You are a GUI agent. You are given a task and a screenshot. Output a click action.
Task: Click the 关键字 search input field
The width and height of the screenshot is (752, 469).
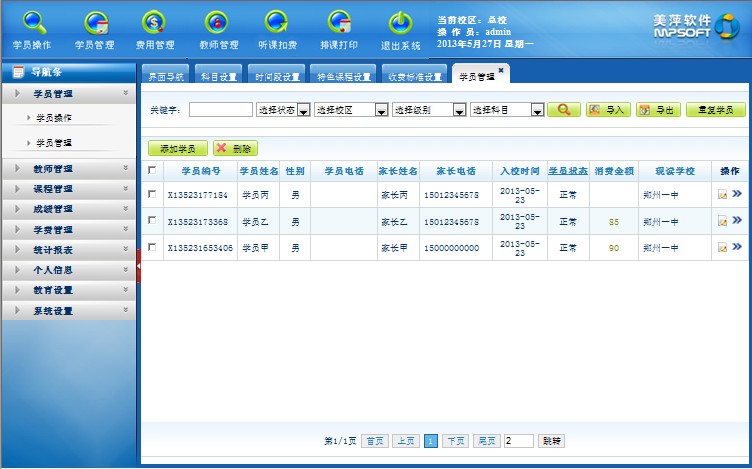click(220, 110)
